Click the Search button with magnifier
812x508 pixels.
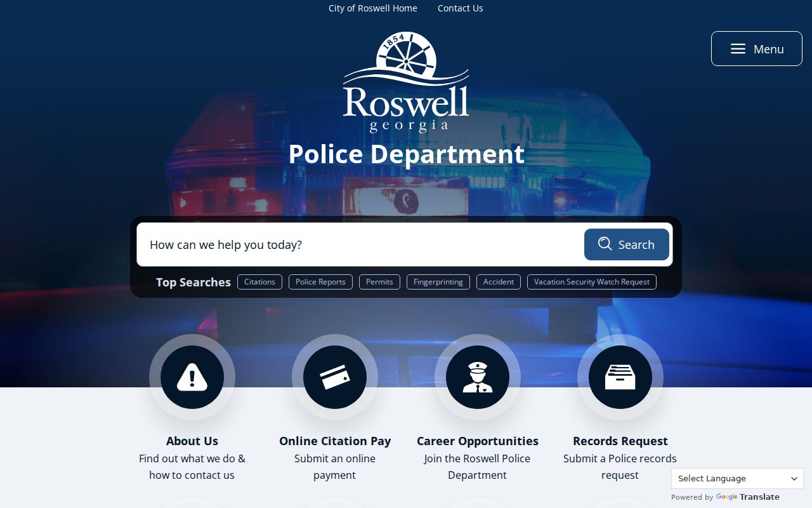click(627, 244)
